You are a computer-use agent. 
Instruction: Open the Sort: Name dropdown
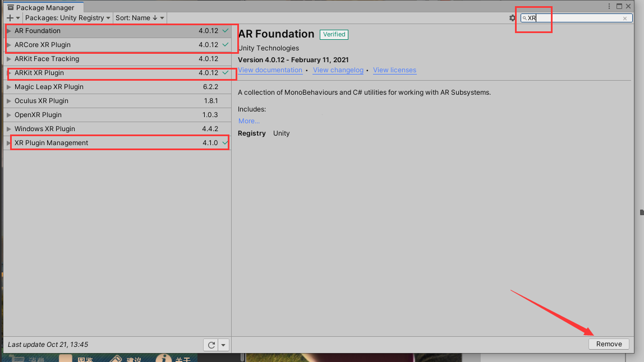tap(140, 17)
